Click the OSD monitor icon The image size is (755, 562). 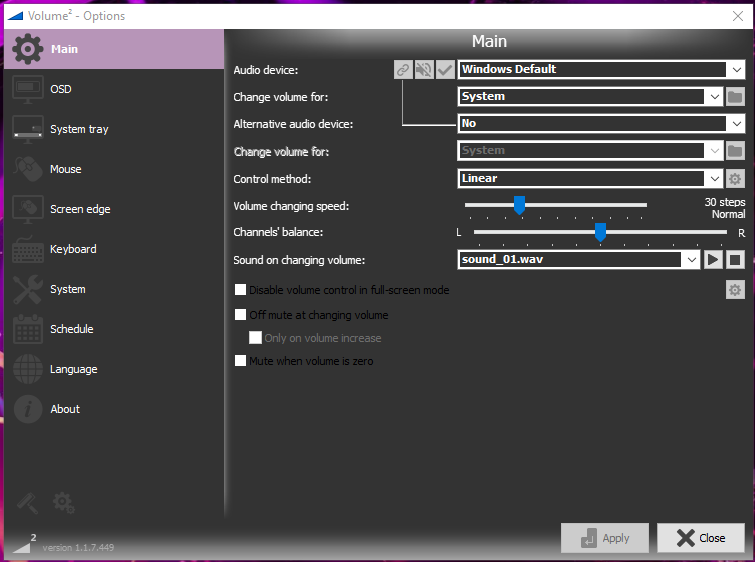coord(27,89)
